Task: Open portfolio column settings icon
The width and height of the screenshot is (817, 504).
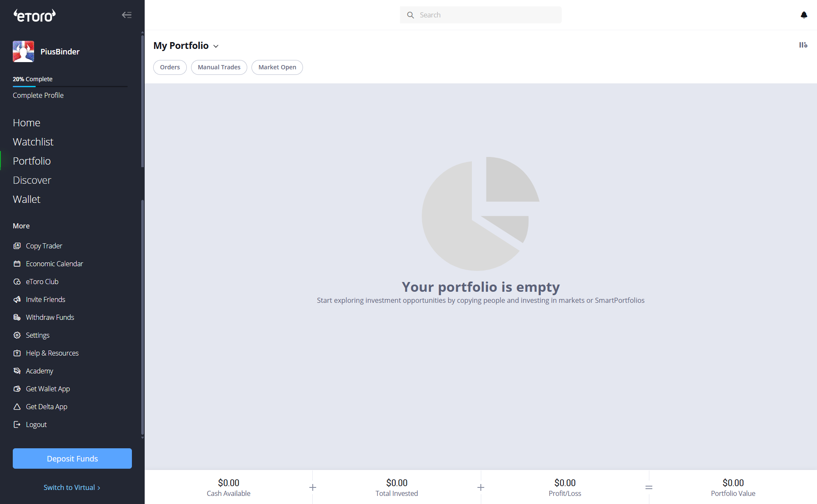Action: (803, 45)
